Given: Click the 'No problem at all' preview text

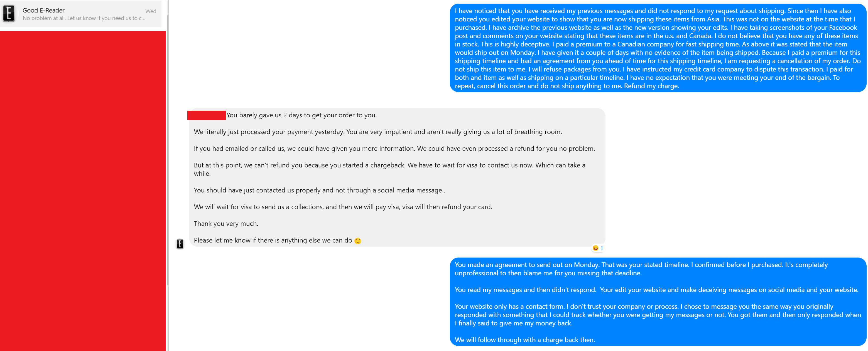Looking at the screenshot, I should pos(84,18).
